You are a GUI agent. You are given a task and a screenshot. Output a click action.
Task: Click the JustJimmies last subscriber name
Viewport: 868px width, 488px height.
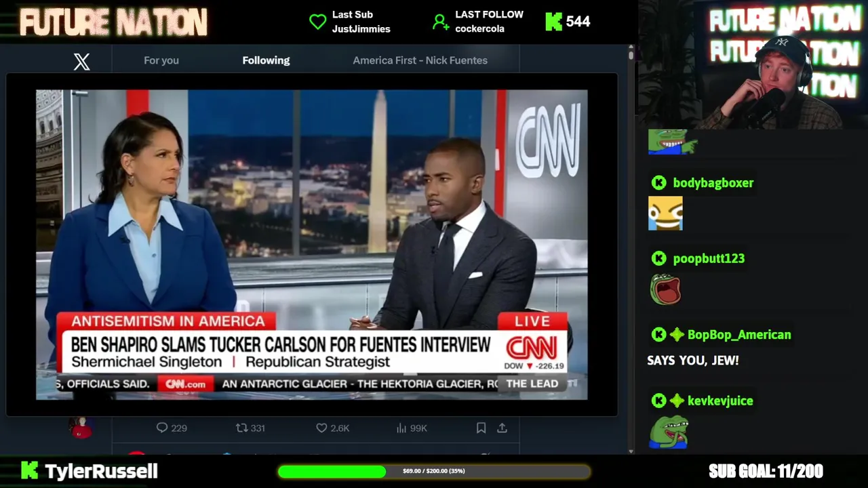(x=361, y=29)
